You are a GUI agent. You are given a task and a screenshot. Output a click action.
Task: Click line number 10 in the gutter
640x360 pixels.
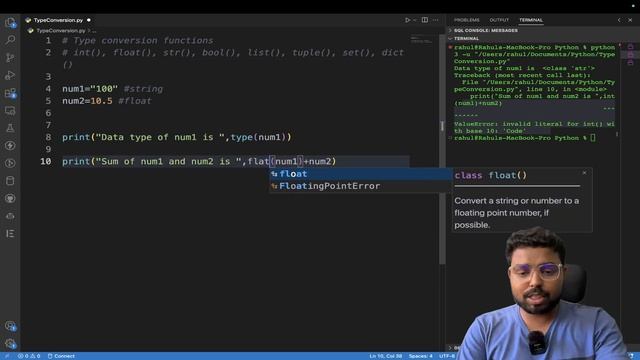(46, 162)
